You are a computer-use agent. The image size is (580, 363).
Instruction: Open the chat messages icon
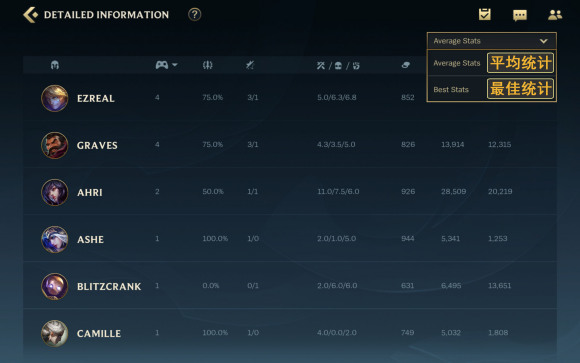coord(520,15)
